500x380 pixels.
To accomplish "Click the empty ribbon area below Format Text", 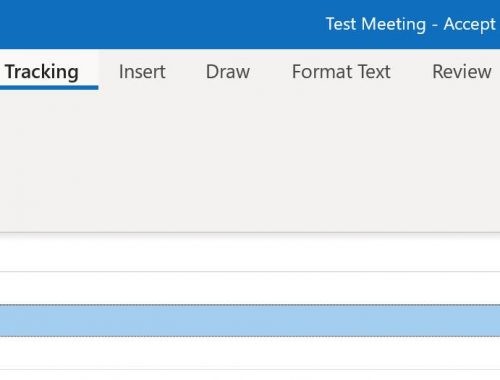I will tap(341, 160).
